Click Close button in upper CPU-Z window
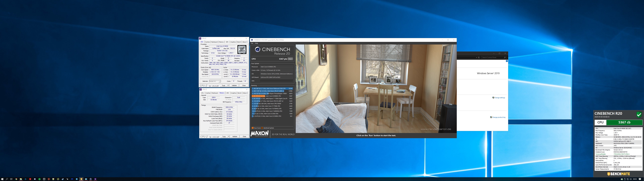Screen dimensions: 644x181 click(244, 85)
